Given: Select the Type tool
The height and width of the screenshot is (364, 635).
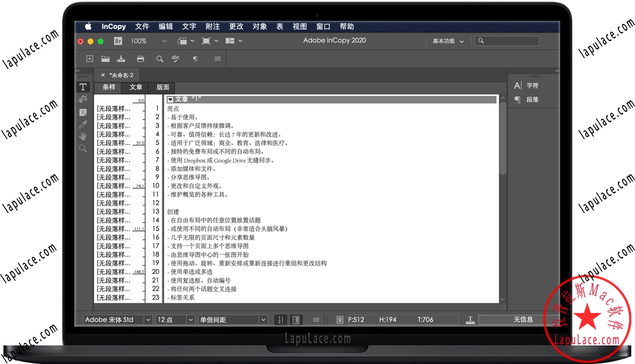Looking at the screenshot, I should (x=83, y=87).
